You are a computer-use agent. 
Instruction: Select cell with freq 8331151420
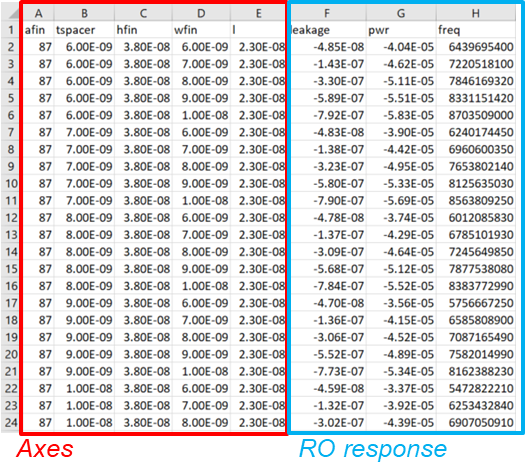[476, 98]
